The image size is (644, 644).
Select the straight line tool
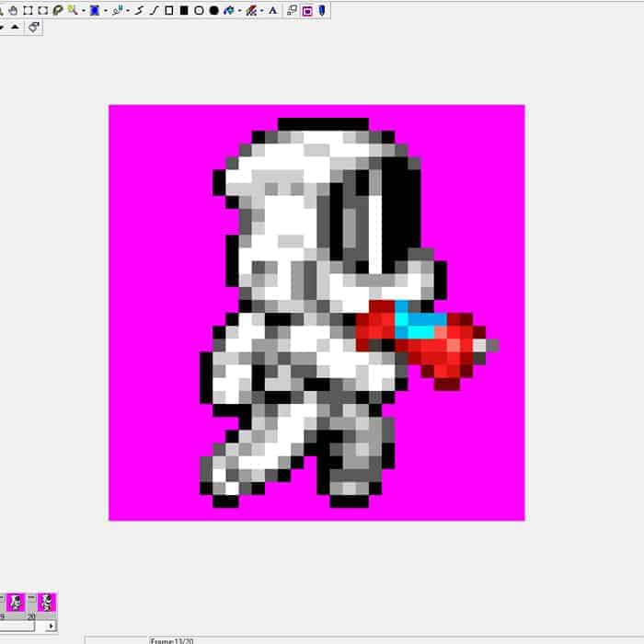pyautogui.click(x=154, y=11)
